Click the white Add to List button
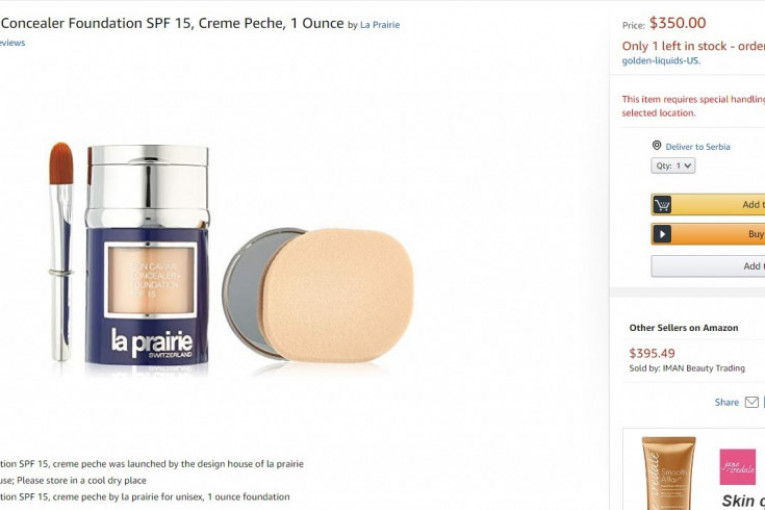Screen dimensions: 765x510 (x=710, y=266)
